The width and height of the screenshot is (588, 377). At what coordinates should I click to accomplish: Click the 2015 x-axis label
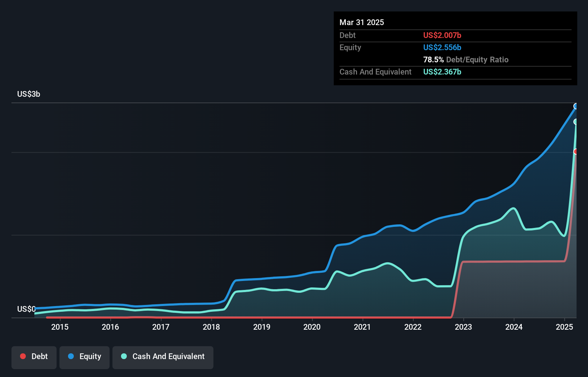tap(60, 327)
